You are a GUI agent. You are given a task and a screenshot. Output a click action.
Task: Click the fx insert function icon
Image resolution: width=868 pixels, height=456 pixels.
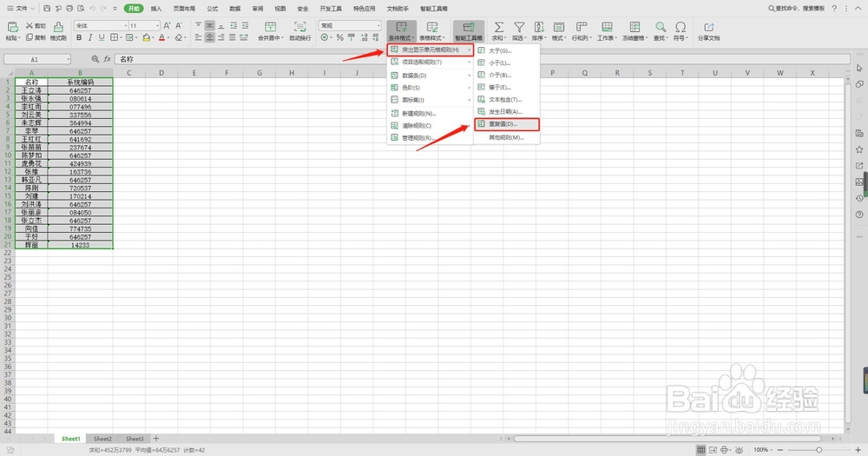108,59
